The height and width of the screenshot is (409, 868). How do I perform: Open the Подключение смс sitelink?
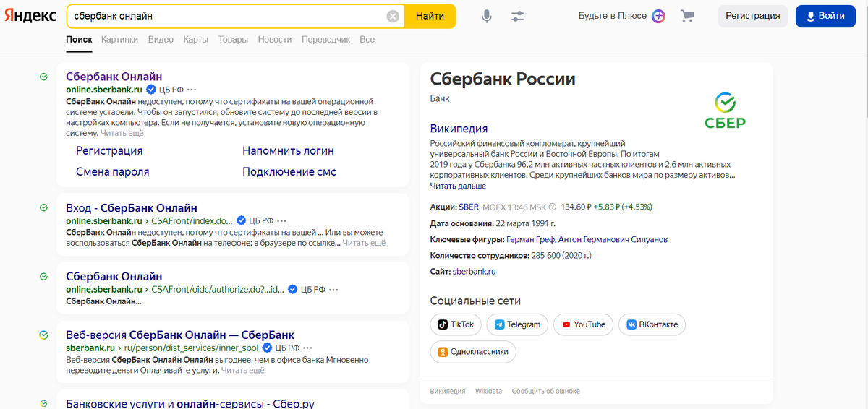[x=289, y=172]
